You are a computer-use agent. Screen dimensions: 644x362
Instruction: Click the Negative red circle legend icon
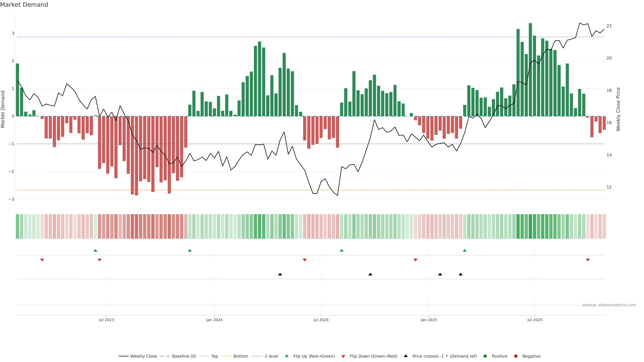[x=516, y=356]
